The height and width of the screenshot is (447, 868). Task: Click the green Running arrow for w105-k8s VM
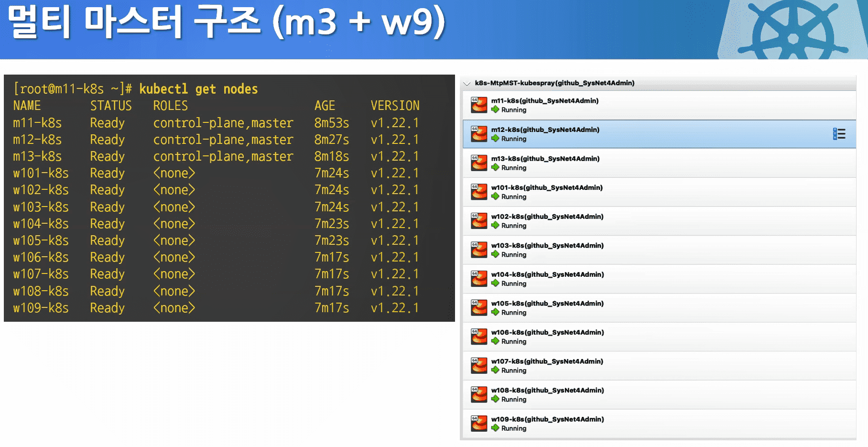click(x=495, y=312)
